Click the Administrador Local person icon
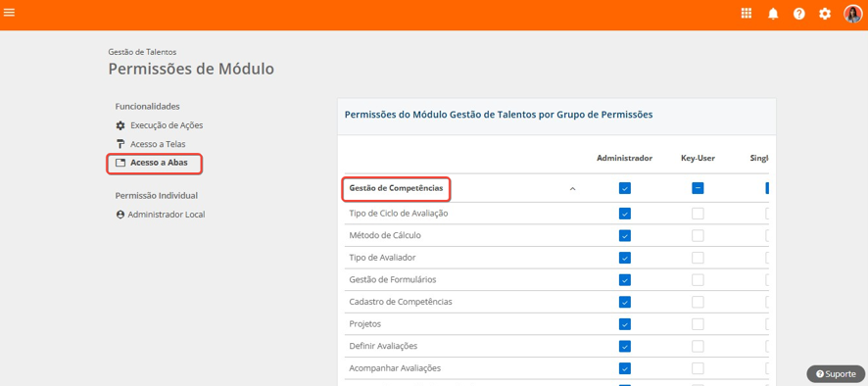 121,215
